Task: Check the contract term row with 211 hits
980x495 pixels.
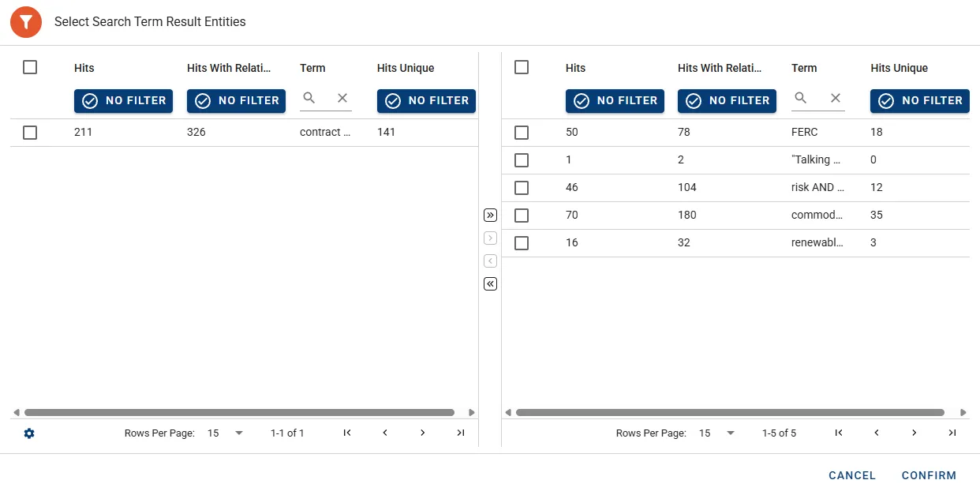Action: tap(30, 133)
